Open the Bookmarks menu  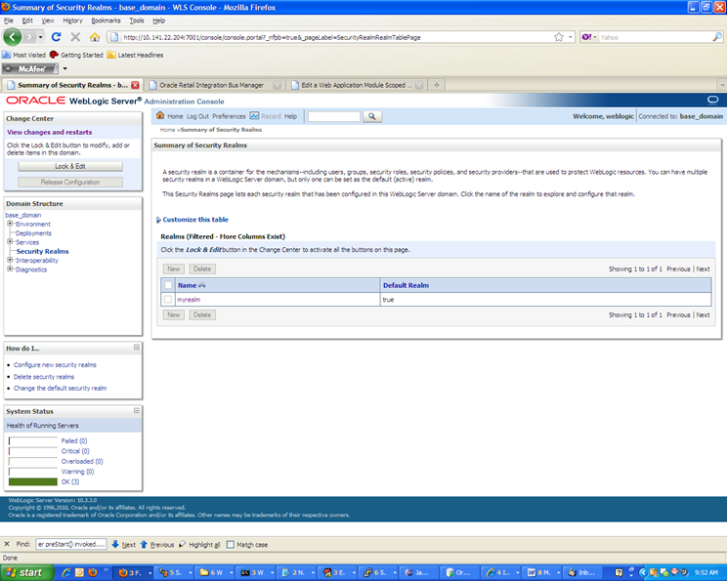(x=106, y=21)
